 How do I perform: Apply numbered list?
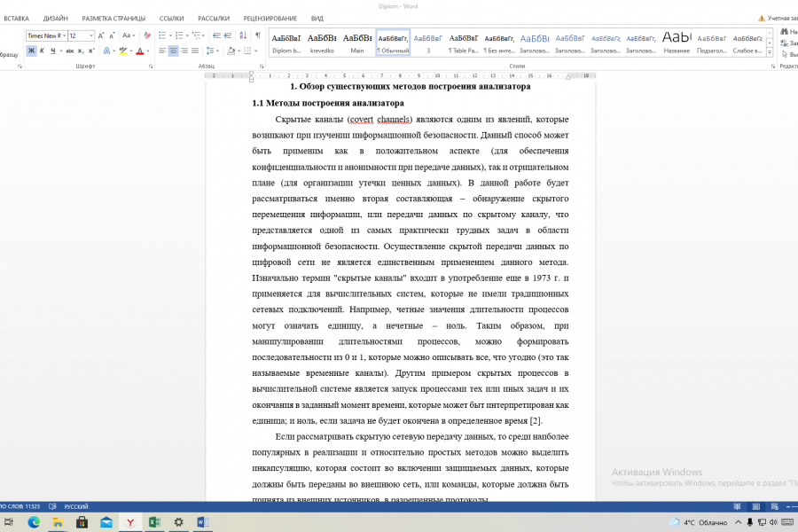pos(179,35)
